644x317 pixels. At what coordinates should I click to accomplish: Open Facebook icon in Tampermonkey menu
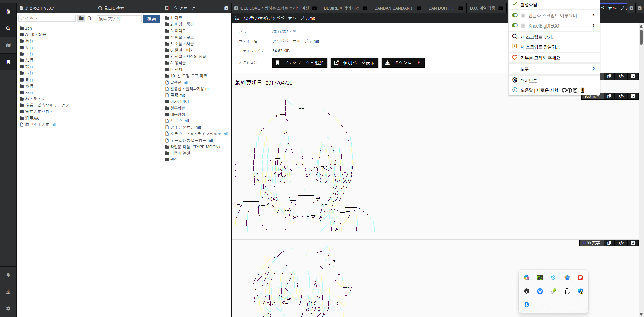point(570,90)
